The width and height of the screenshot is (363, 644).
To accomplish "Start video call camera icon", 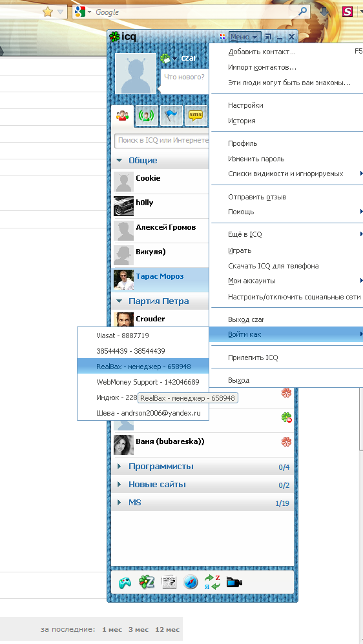I will pyautogui.click(x=234, y=583).
